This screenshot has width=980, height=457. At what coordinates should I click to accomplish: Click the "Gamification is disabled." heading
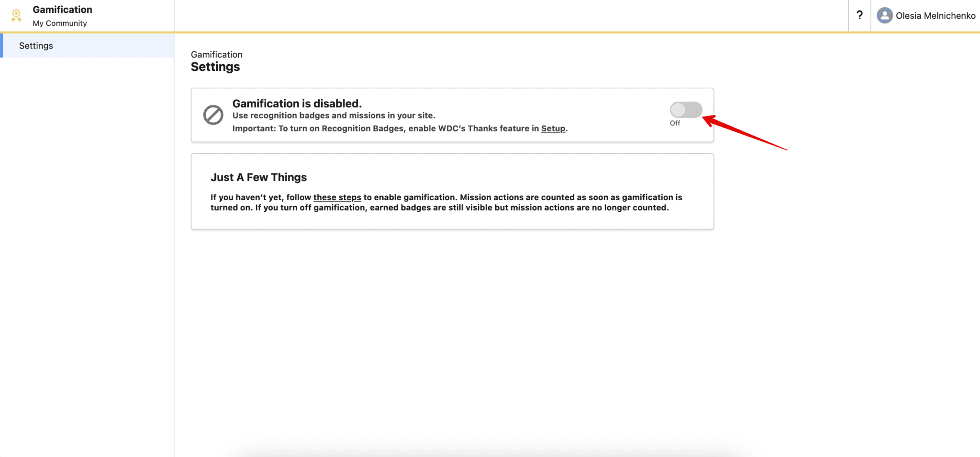tap(297, 103)
